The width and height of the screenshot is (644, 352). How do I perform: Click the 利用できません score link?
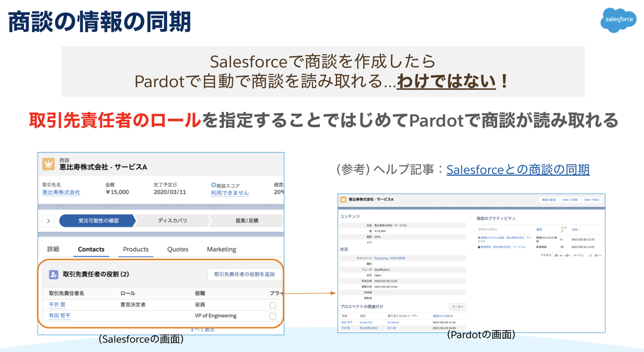[229, 193]
